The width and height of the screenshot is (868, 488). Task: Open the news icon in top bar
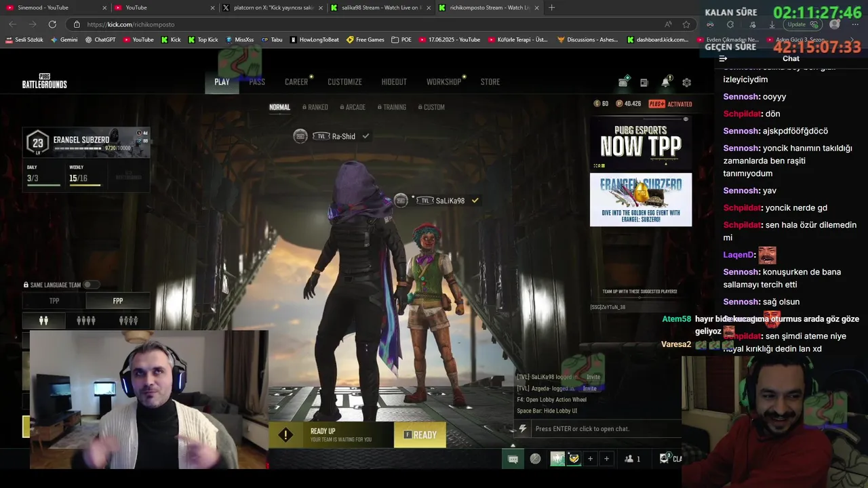click(644, 83)
